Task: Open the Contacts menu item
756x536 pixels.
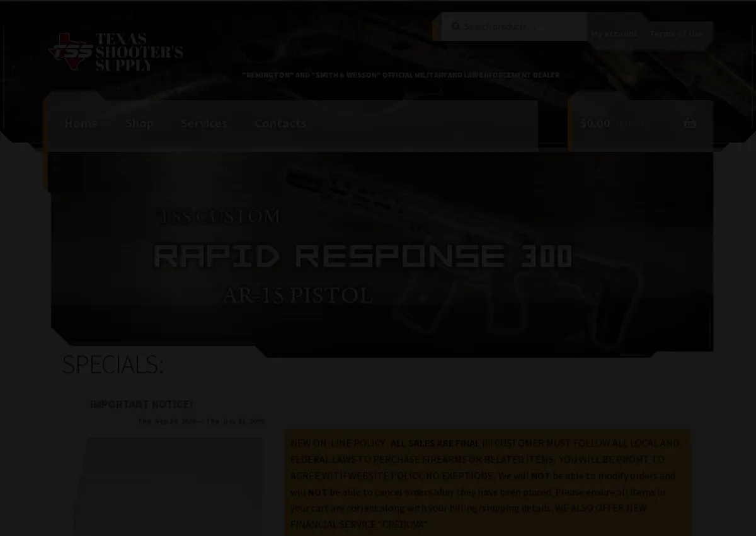Action: (x=280, y=123)
